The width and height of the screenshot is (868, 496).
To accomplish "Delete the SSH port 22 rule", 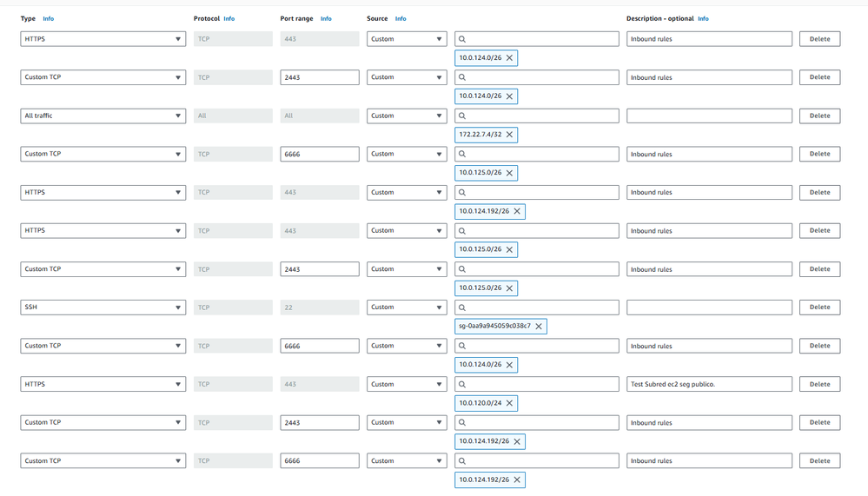I will point(819,308).
